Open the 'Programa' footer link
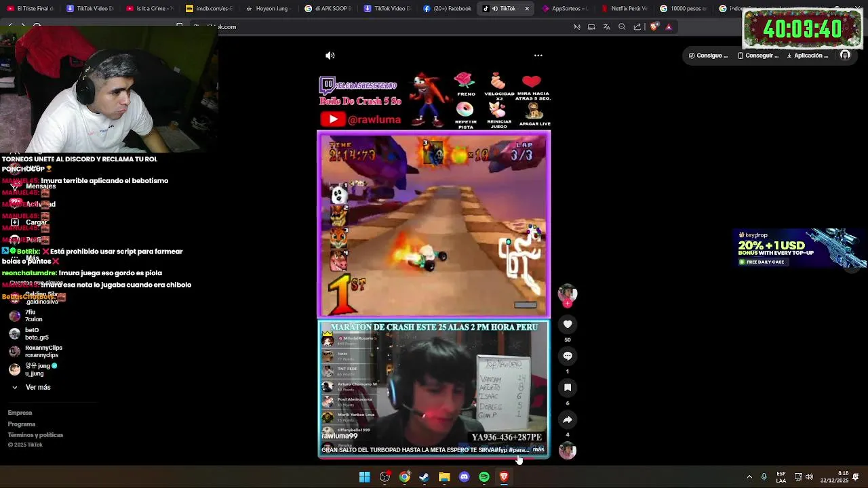 (22, 424)
